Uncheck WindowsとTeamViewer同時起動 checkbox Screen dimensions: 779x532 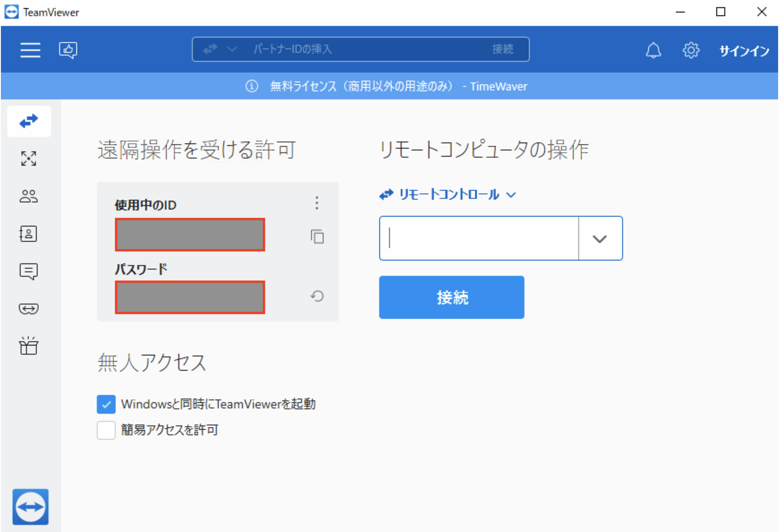(106, 404)
